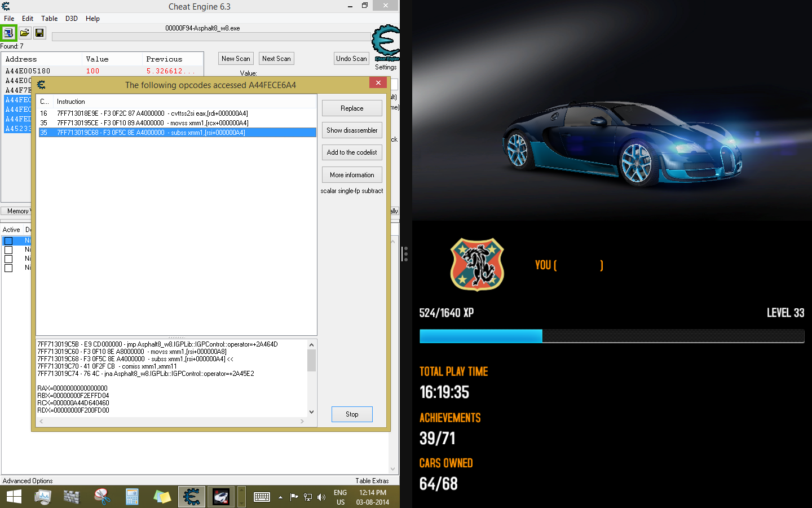The width and height of the screenshot is (812, 508).
Task: Activate the last cheat entry checkbox
Action: [9, 268]
